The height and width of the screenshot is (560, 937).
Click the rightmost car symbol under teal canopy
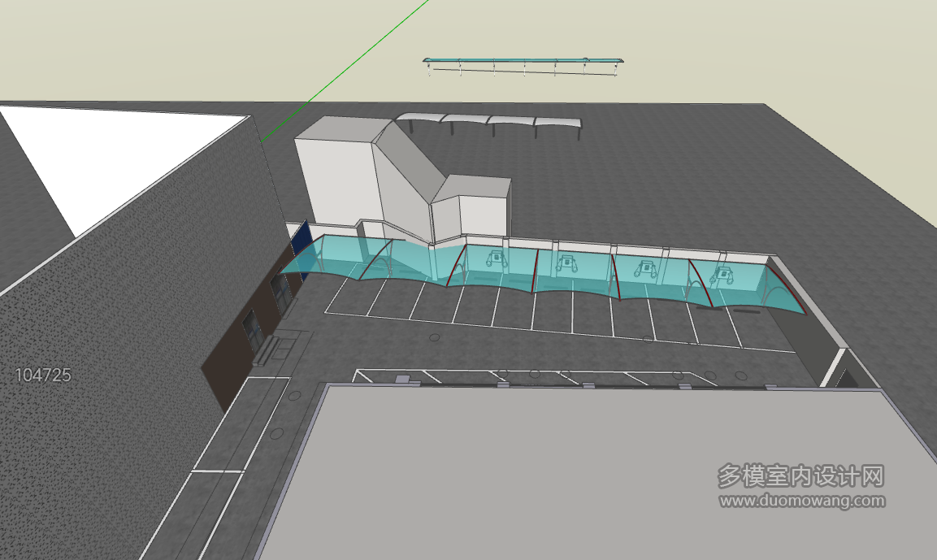[723, 275]
